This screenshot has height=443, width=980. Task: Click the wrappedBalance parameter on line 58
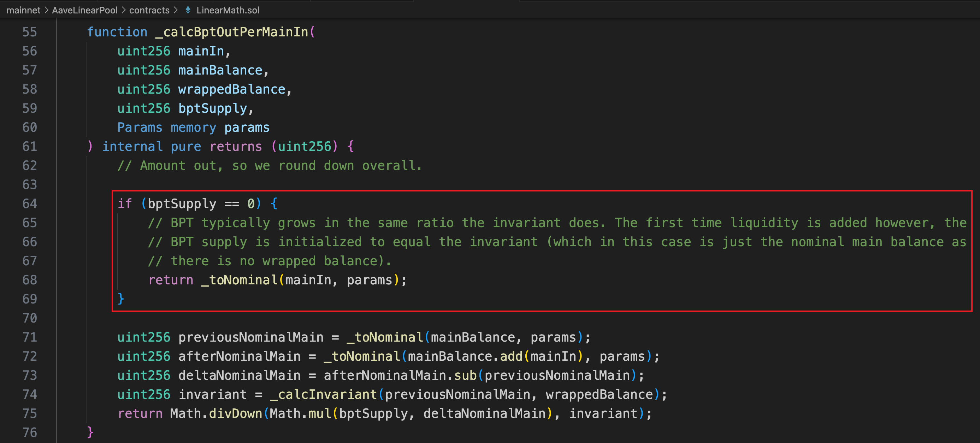pyautogui.click(x=231, y=89)
